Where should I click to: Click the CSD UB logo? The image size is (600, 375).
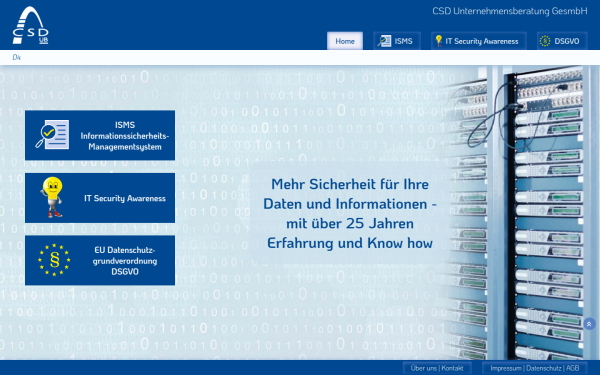[31, 25]
